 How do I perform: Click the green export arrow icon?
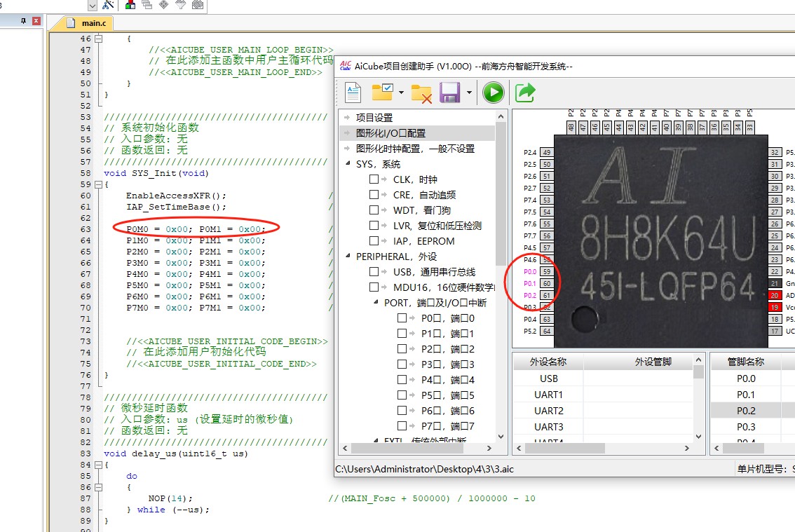[x=525, y=93]
